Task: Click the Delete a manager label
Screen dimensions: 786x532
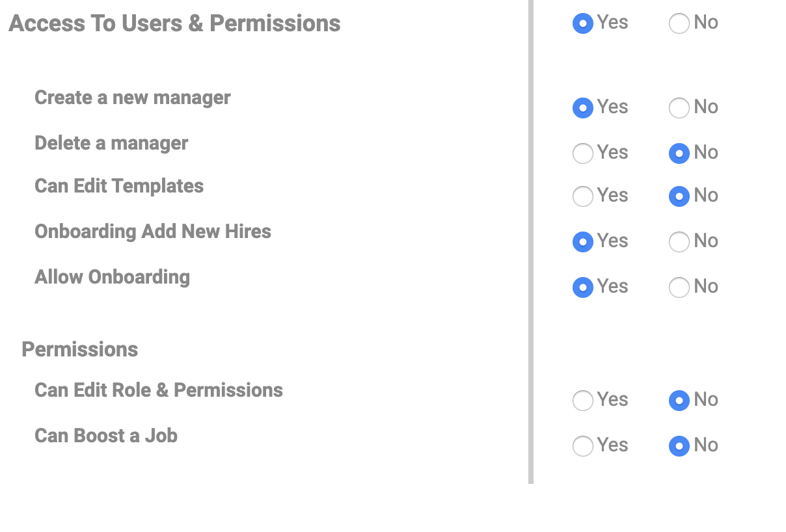Action: pos(111,143)
